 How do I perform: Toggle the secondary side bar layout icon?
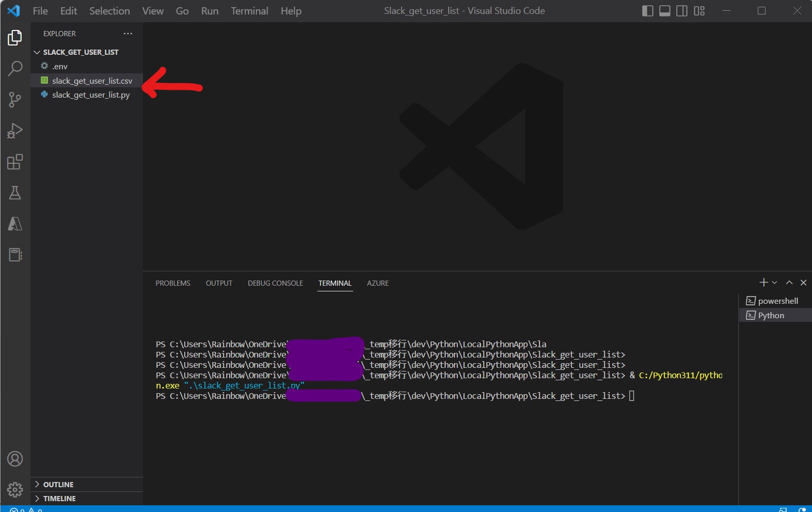(682, 11)
